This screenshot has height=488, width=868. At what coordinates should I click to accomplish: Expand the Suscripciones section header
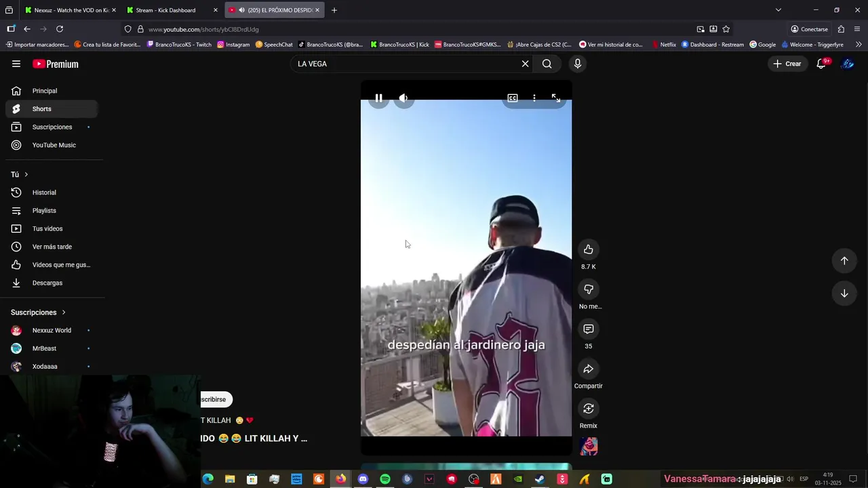(39, 312)
